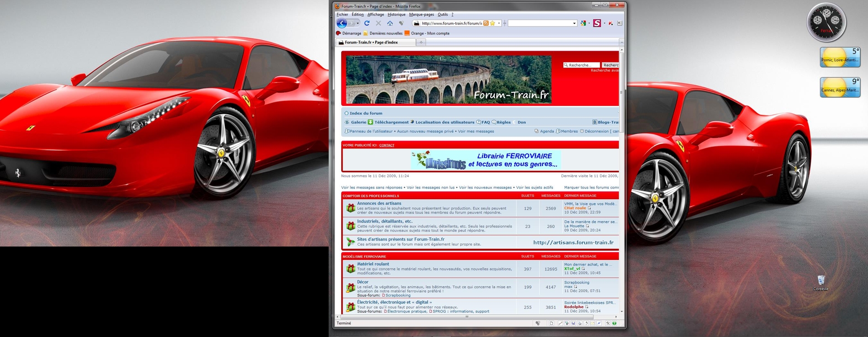
Task: Open the Marque-pages menu
Action: (422, 15)
